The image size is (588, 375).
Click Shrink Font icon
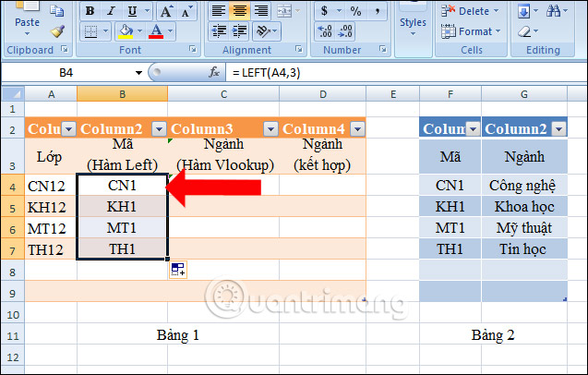tap(186, 11)
